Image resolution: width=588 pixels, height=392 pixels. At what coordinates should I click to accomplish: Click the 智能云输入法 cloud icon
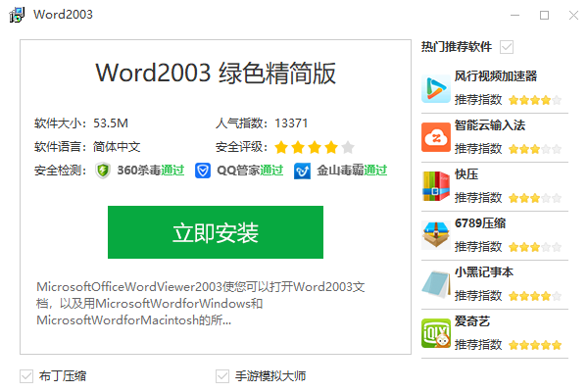[435, 137]
